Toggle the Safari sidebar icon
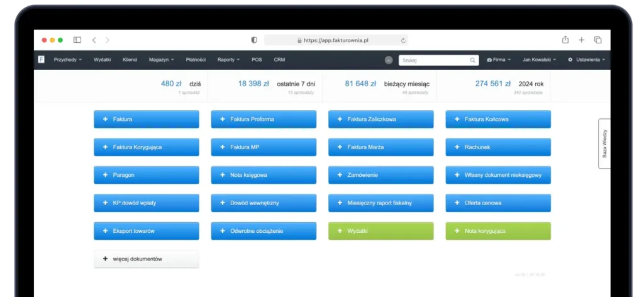The width and height of the screenshot is (644, 297). (x=77, y=40)
